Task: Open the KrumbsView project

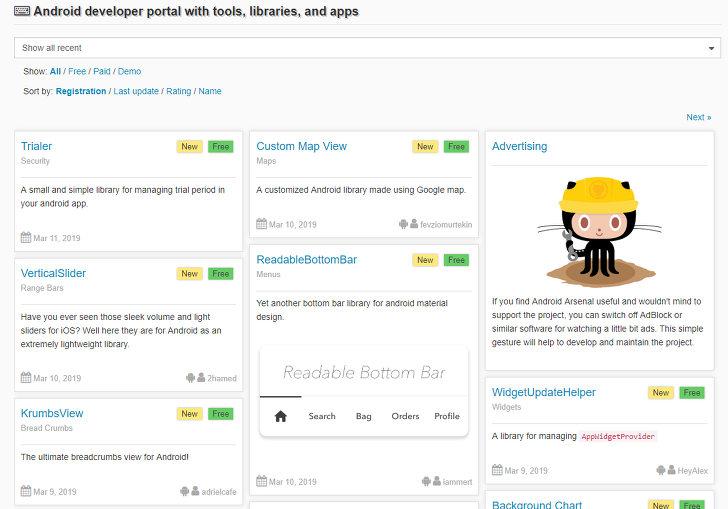Action: click(52, 413)
